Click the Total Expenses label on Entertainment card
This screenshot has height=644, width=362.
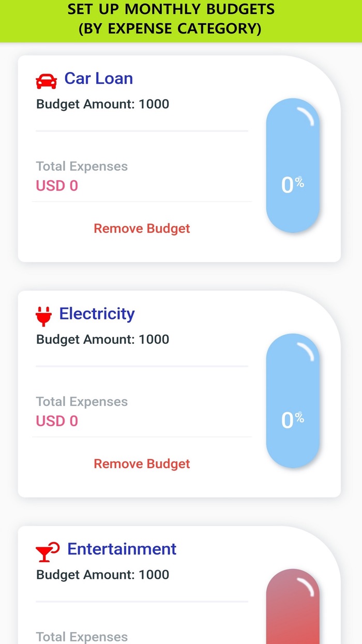[x=81, y=637]
